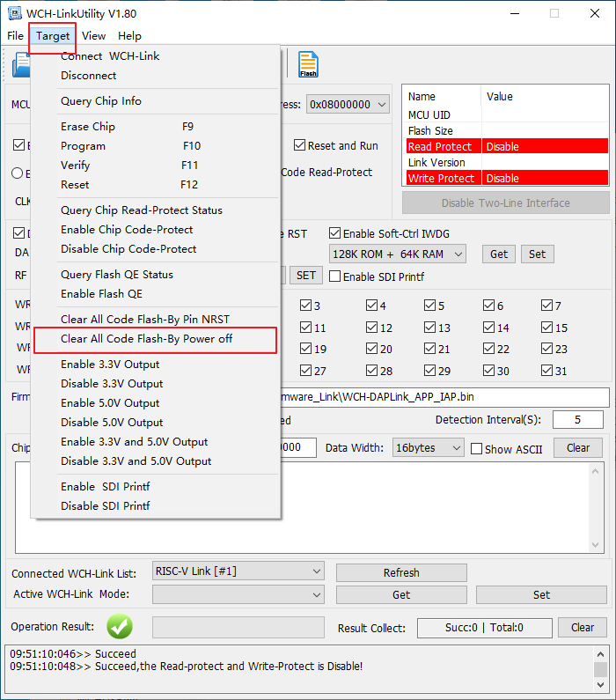The height and width of the screenshot is (700, 616).
Task: Click the green success checkmark icon
Action: tap(119, 627)
